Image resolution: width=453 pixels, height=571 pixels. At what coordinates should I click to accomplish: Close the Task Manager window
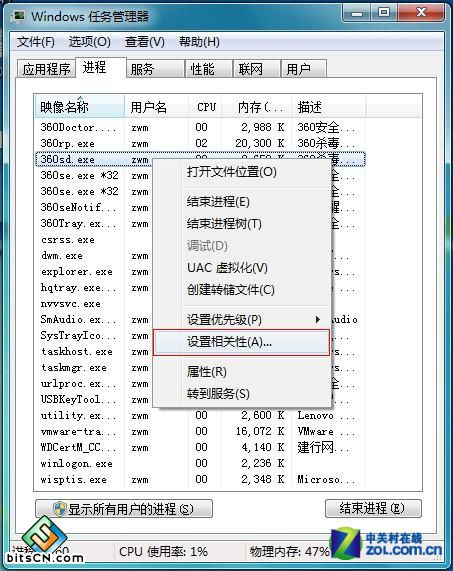pos(421,13)
